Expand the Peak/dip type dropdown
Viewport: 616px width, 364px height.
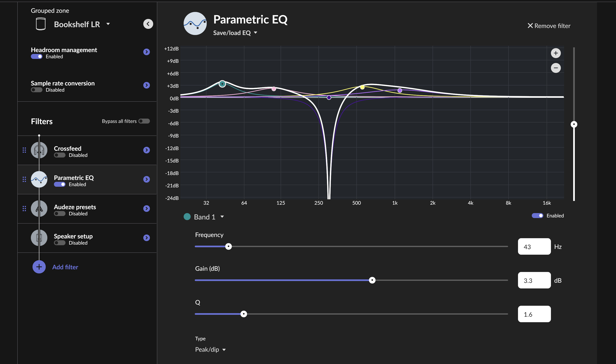tap(210, 350)
